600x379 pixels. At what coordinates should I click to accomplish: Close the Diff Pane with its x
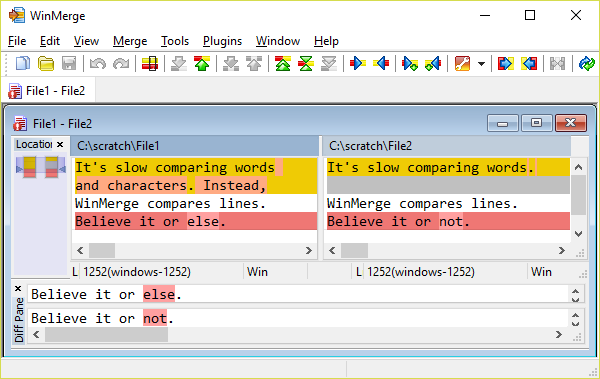click(18, 288)
